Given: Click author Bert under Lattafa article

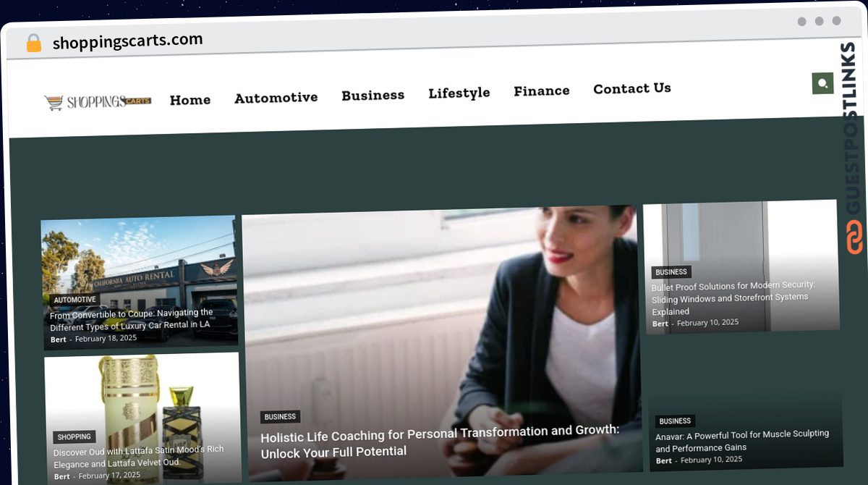Looking at the screenshot, I should (x=61, y=476).
